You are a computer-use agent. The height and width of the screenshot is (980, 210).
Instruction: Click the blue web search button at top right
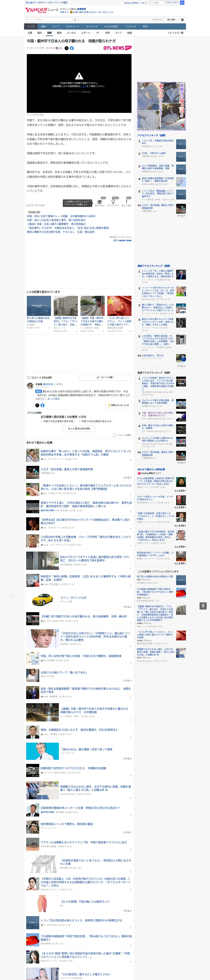pyautogui.click(x=182, y=3)
